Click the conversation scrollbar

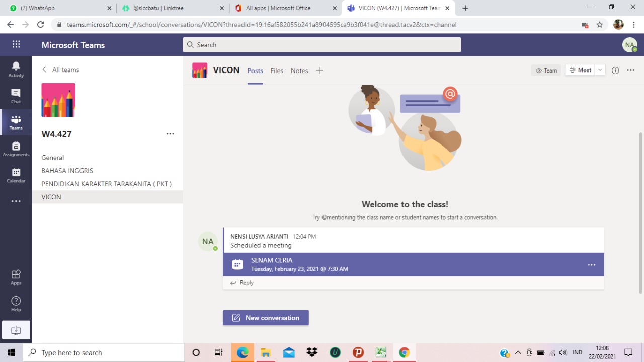(640, 212)
